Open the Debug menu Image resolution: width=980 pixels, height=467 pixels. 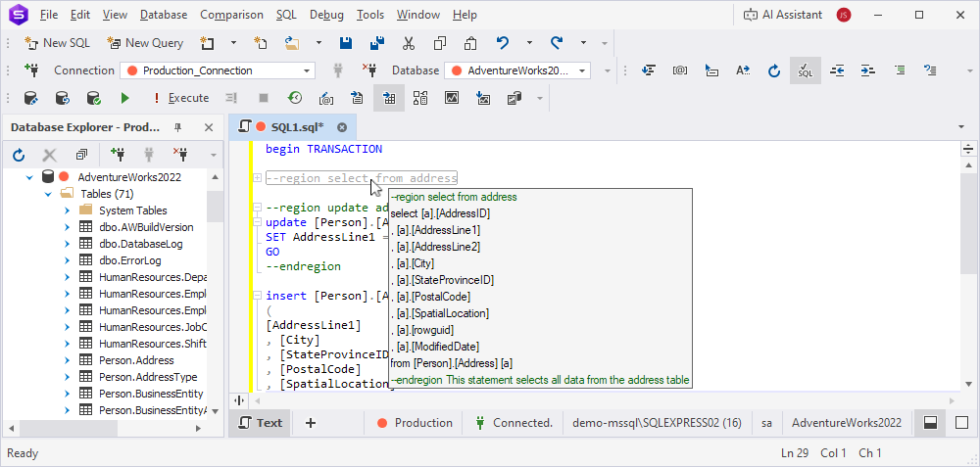(x=327, y=15)
